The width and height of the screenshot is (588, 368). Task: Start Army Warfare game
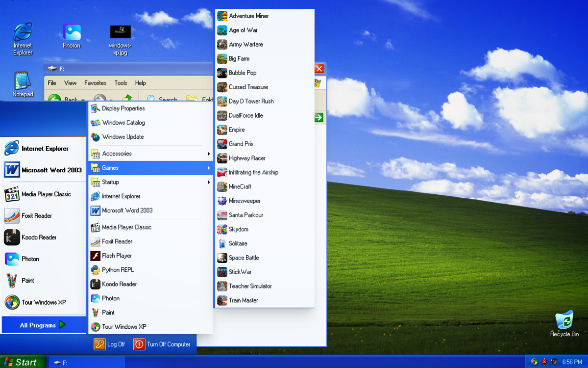(x=264, y=45)
